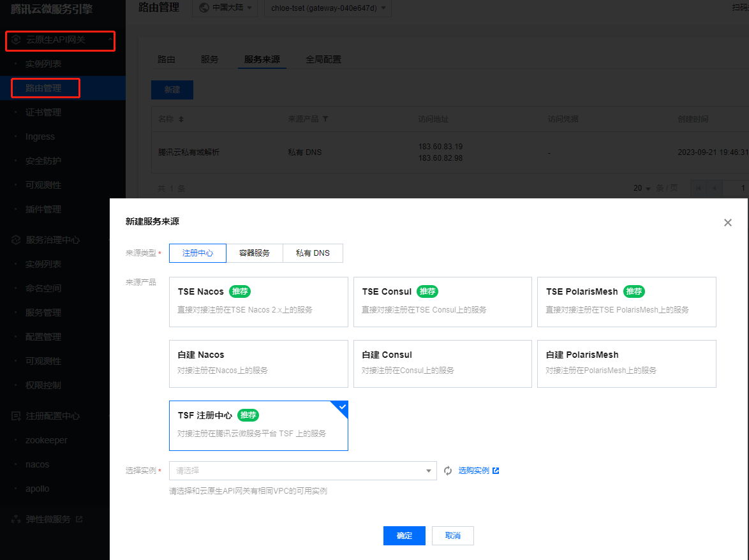Open 实例列表 under 云原生API网关

click(43, 64)
